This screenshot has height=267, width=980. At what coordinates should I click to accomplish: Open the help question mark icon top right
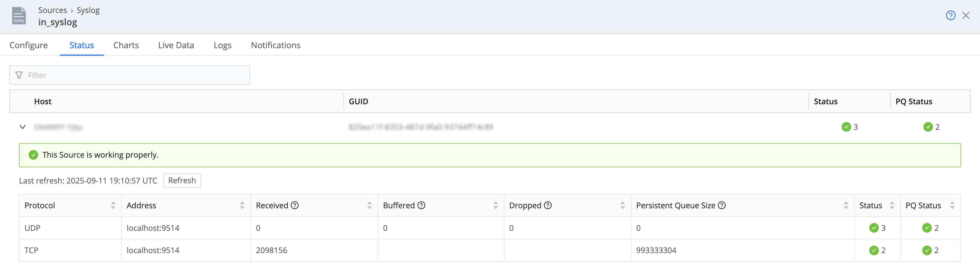point(950,15)
